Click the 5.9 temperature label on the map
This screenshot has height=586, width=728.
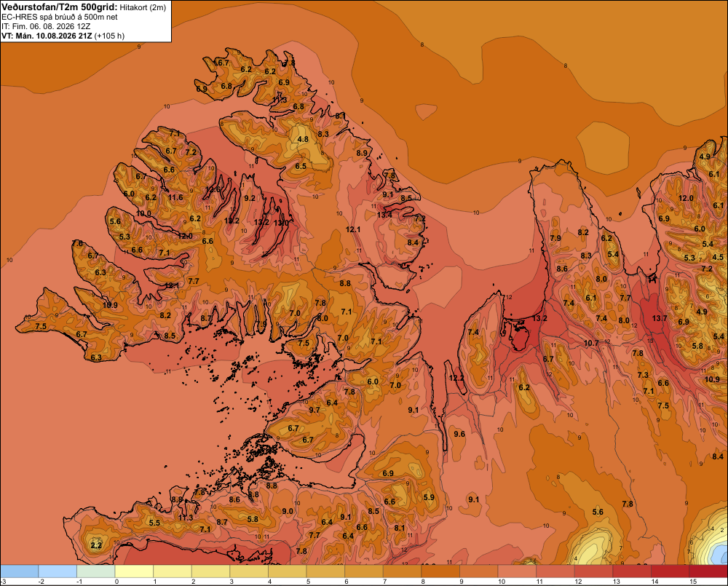click(x=429, y=497)
